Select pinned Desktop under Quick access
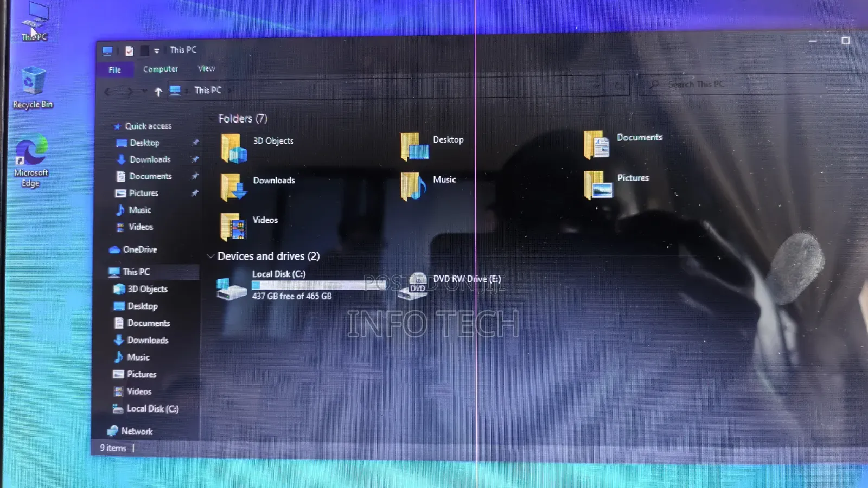868x488 pixels. click(139, 143)
